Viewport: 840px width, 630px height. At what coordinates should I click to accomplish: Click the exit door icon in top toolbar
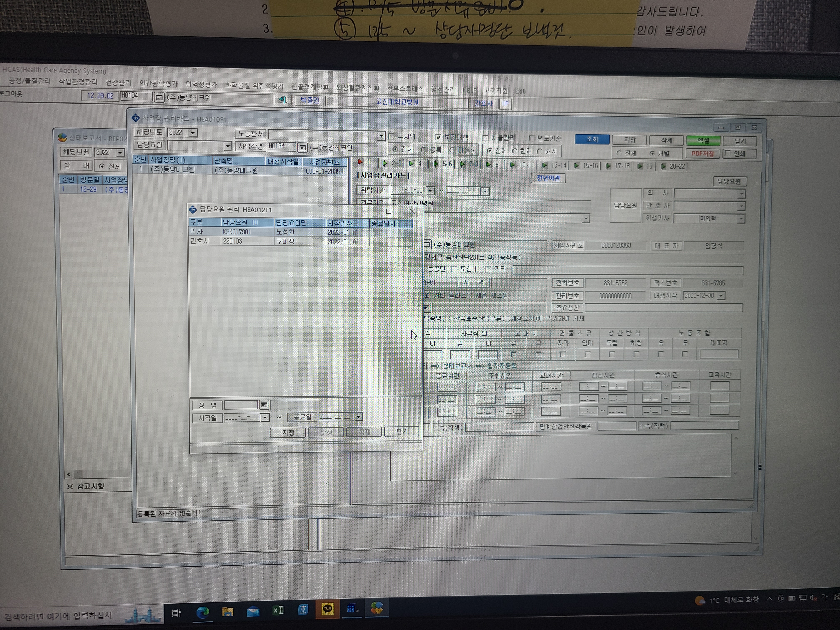point(282,100)
